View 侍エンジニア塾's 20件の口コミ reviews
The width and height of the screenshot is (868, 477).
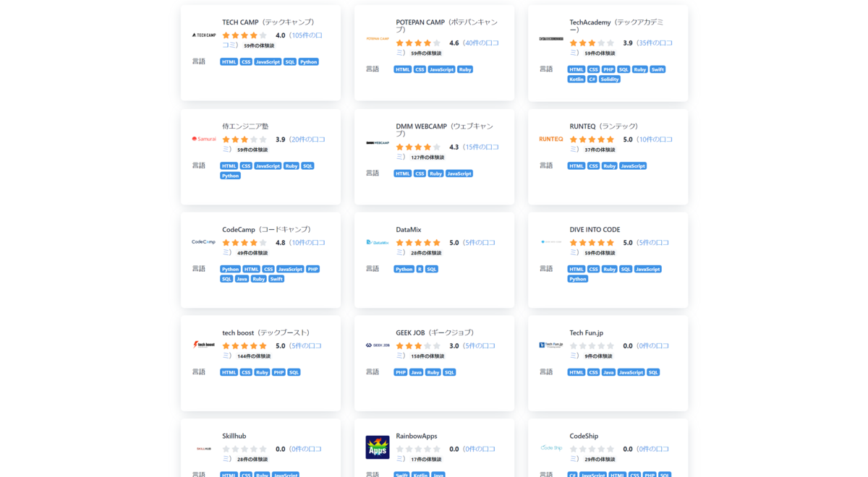[x=273, y=144]
